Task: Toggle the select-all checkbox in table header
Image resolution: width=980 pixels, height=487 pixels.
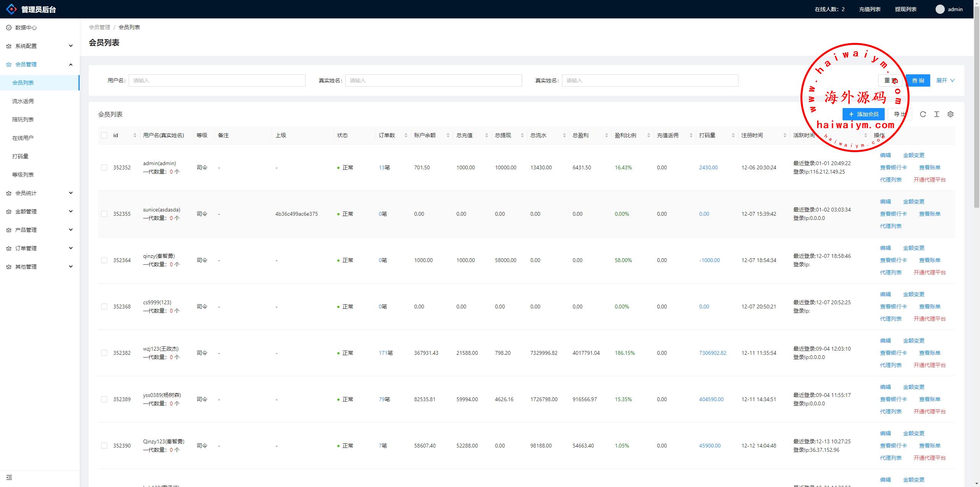Action: tap(104, 135)
